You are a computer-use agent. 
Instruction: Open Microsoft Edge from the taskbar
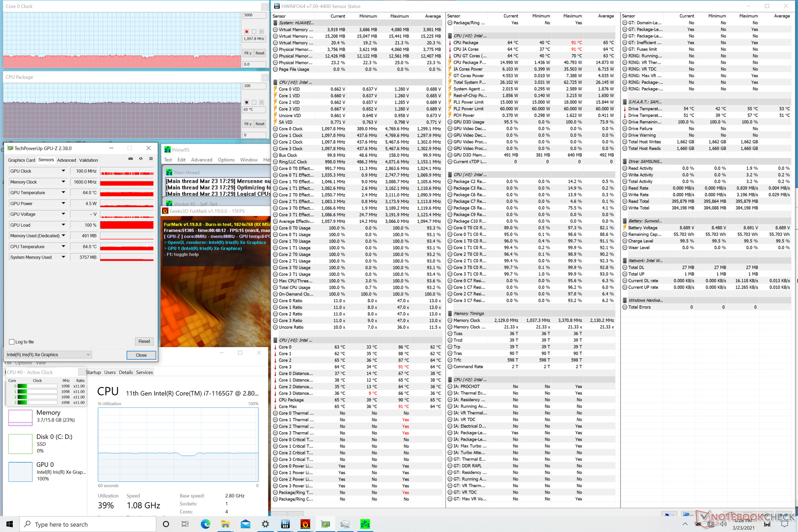(x=205, y=524)
